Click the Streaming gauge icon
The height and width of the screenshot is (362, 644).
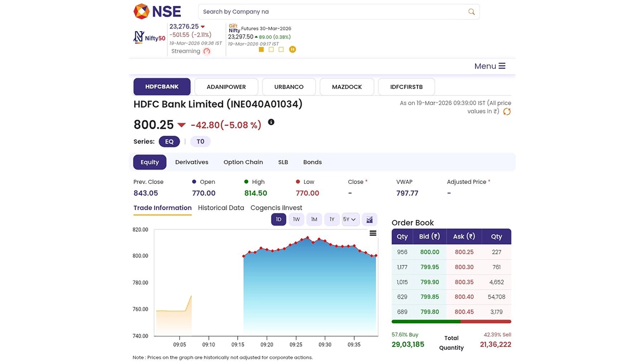coord(207,51)
